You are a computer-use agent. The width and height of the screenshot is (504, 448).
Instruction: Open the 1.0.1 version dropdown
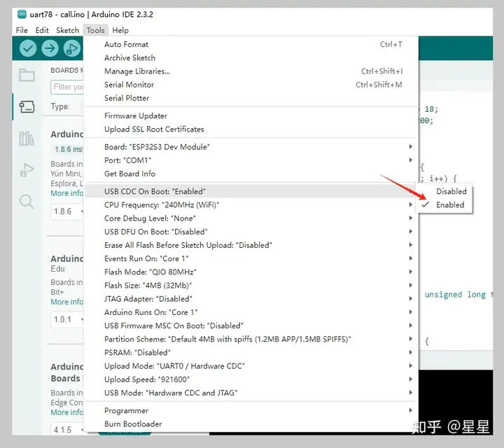[67, 319]
